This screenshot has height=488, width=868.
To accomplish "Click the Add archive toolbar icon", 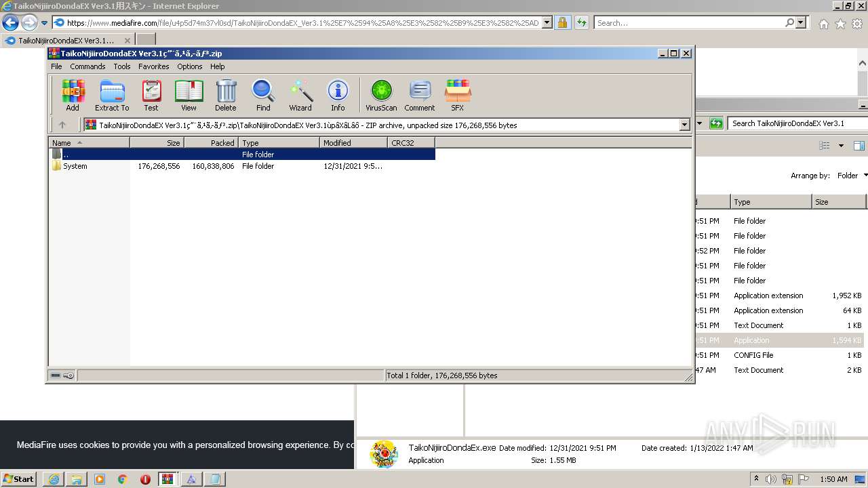I will 73,95.
